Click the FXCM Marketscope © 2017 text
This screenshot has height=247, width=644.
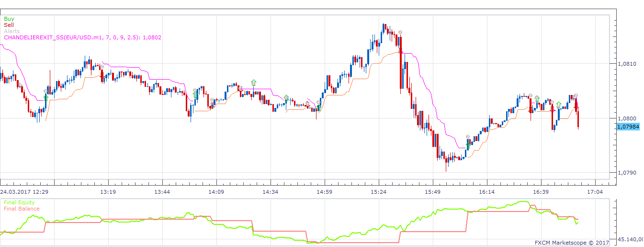(572, 243)
